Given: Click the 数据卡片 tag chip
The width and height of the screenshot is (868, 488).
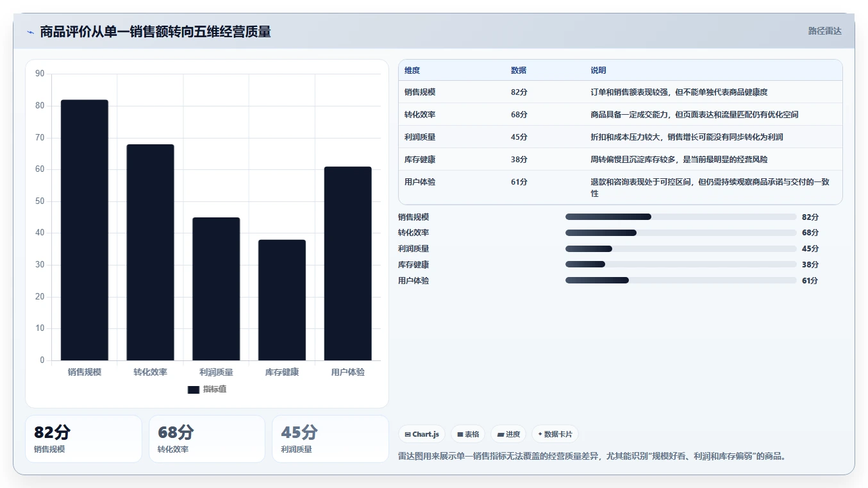Looking at the screenshot, I should (x=555, y=434).
